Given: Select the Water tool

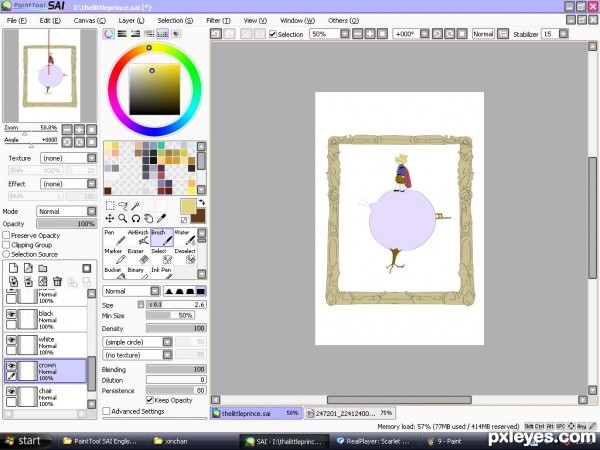Looking at the screenshot, I should (185, 237).
